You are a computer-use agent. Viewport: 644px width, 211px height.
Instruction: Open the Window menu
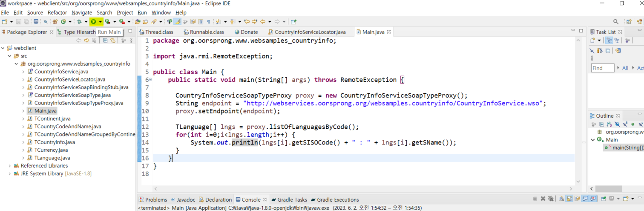(161, 13)
